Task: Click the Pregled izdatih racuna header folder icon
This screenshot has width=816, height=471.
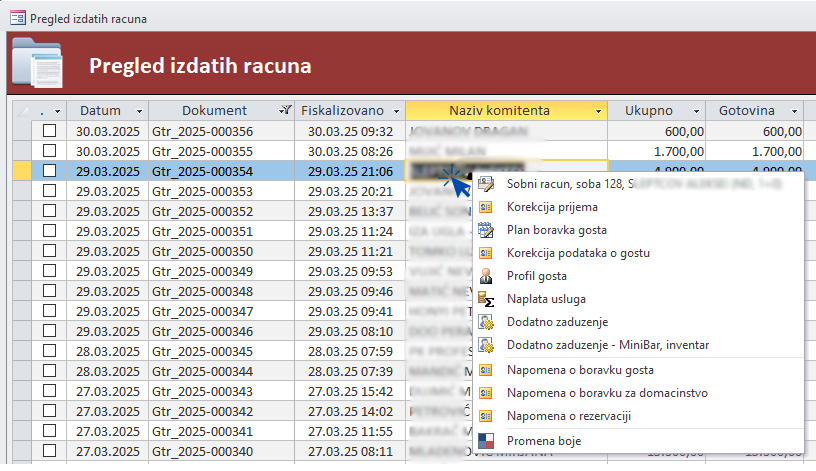Action: point(37,64)
